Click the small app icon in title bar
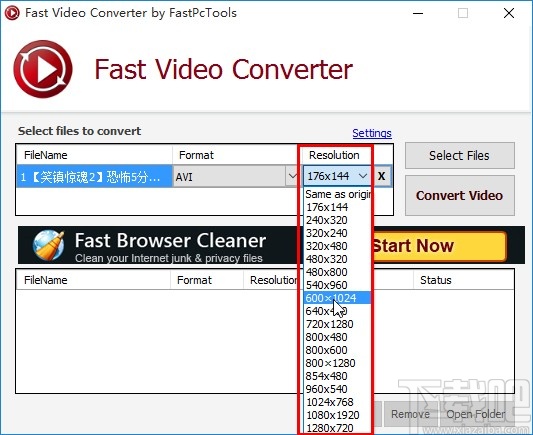 coord(12,13)
